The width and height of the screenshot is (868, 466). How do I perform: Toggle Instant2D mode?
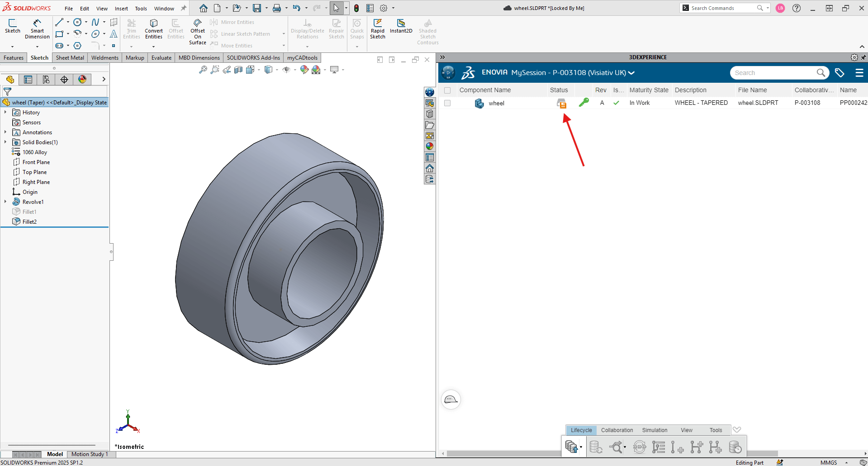(401, 28)
